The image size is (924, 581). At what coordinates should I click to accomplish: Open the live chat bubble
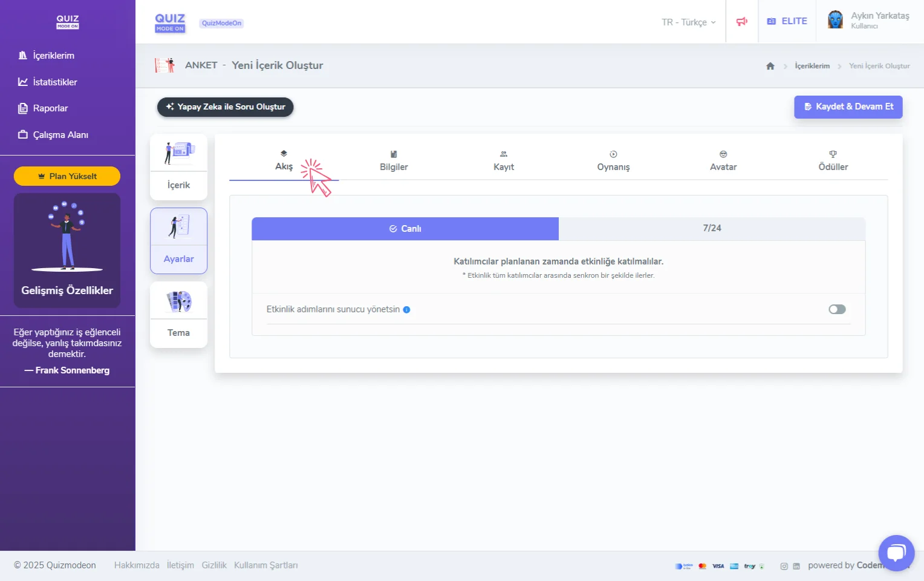896,552
